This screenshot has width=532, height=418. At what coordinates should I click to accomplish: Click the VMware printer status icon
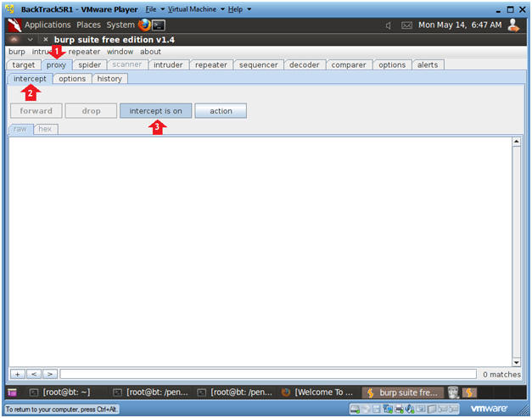pos(399,410)
